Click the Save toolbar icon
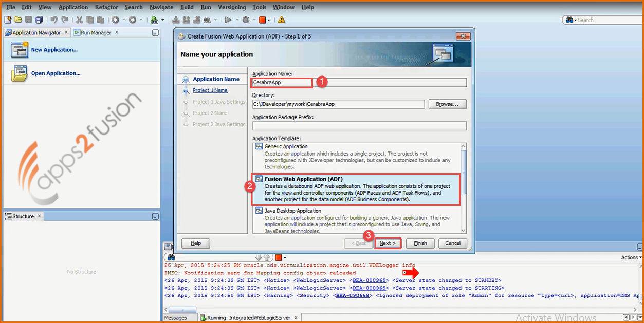644x323 pixels. [x=28, y=20]
